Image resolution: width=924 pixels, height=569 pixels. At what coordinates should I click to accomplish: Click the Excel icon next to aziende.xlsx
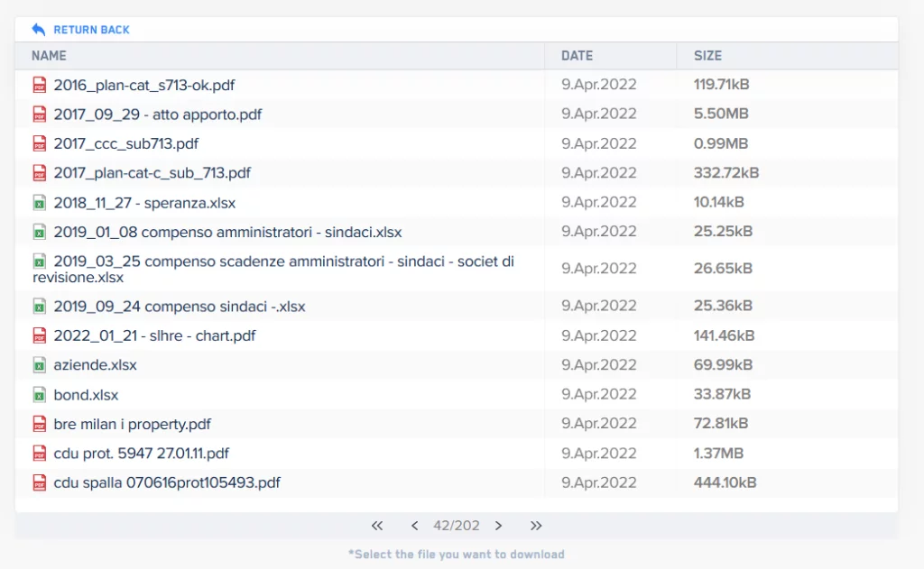click(x=39, y=365)
